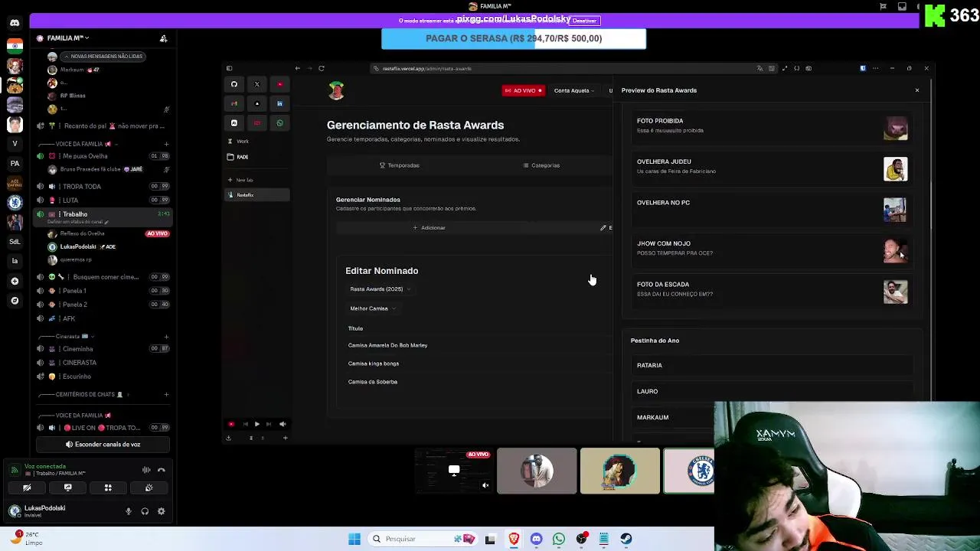Open Rasta Awards (2025) season dropdown
The height and width of the screenshot is (551, 980).
click(x=380, y=289)
